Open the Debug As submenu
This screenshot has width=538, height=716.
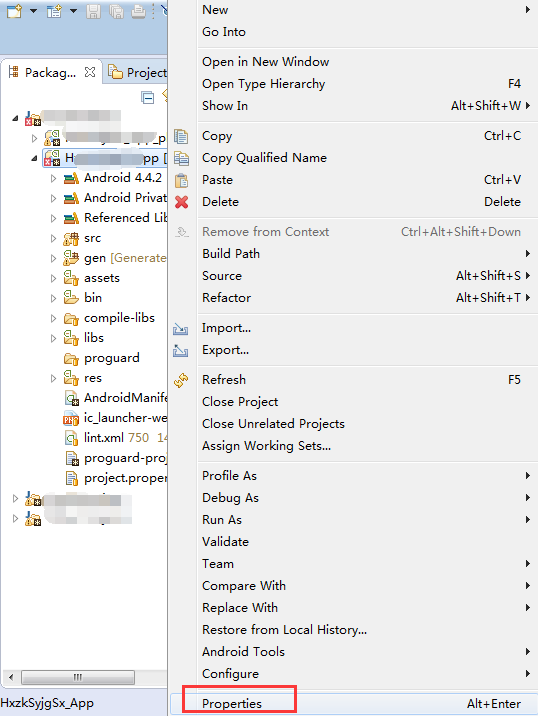click(x=368, y=498)
